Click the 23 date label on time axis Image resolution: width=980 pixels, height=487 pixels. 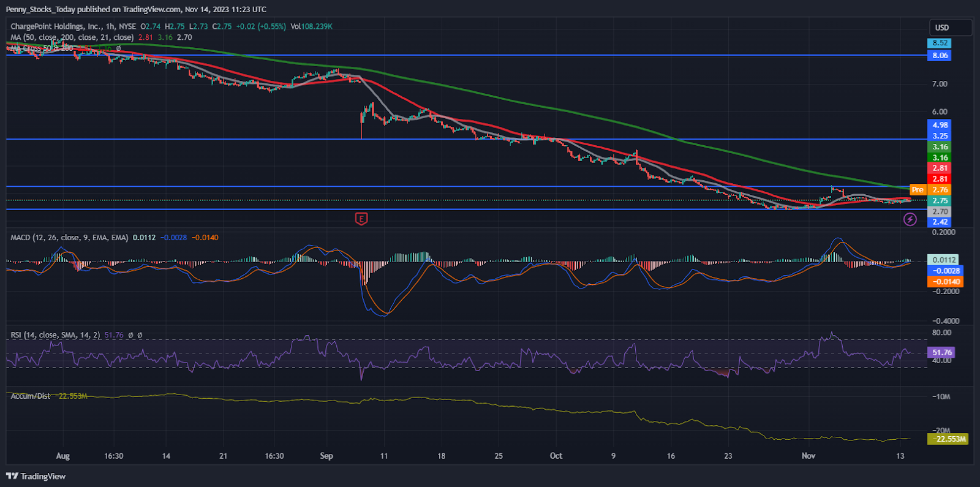728,456
